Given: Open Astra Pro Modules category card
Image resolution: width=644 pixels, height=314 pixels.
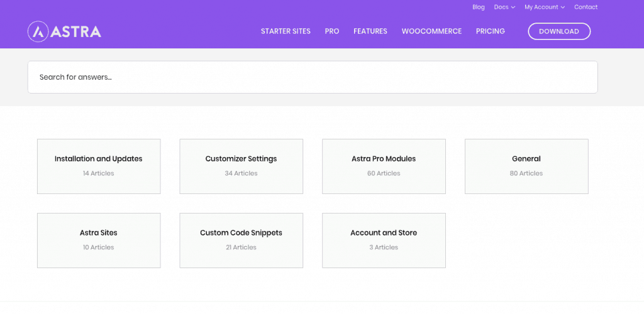Looking at the screenshot, I should [384, 166].
